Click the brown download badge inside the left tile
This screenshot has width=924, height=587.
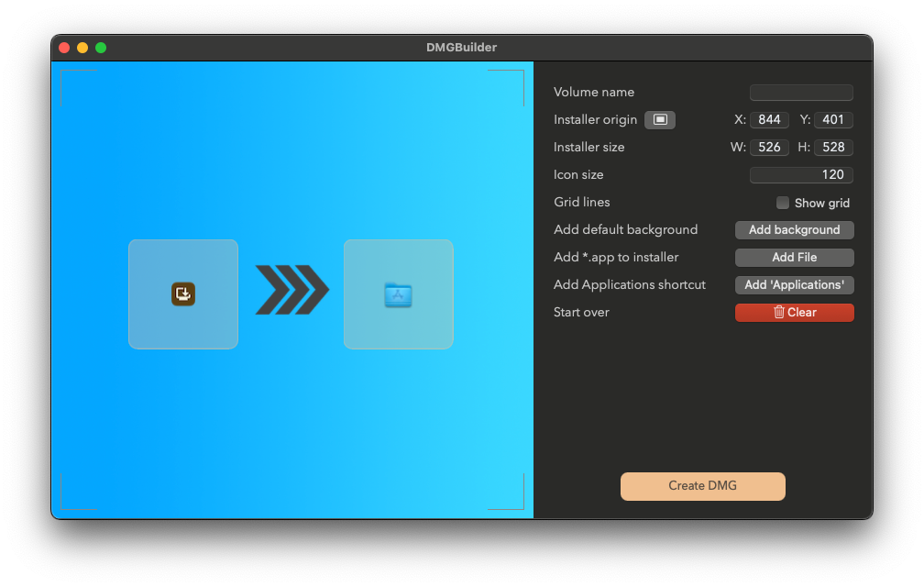click(182, 293)
